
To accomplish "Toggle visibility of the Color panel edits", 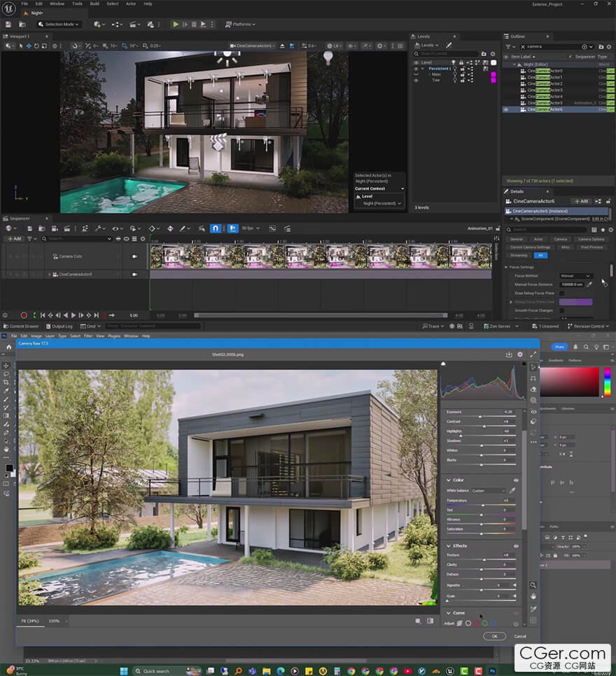I will coord(517,480).
